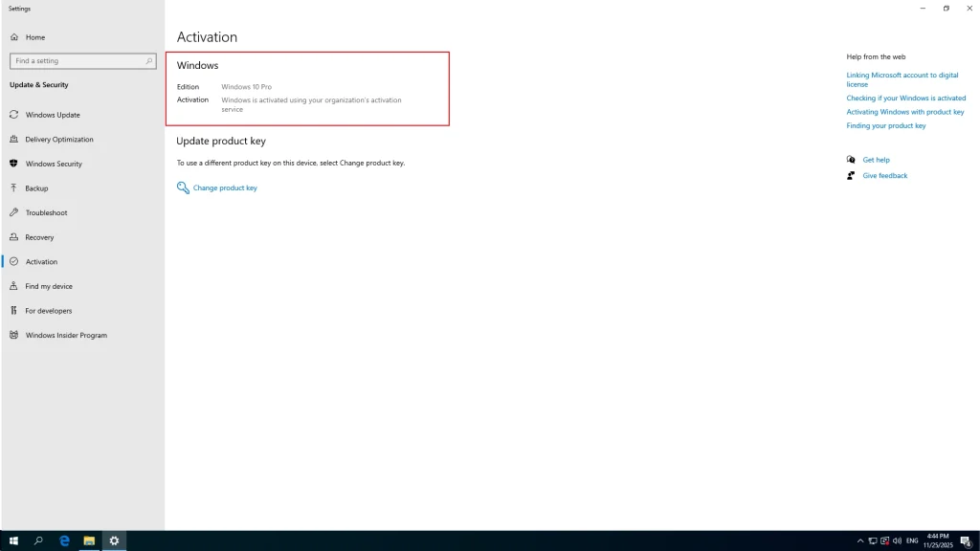Screen dimensions: 980x551
Task: Open Checking if your Windows is activated
Action: tap(906, 98)
